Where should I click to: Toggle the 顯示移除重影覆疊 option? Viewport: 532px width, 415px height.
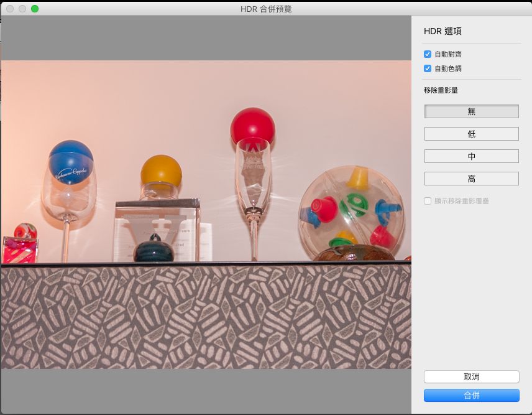click(428, 201)
